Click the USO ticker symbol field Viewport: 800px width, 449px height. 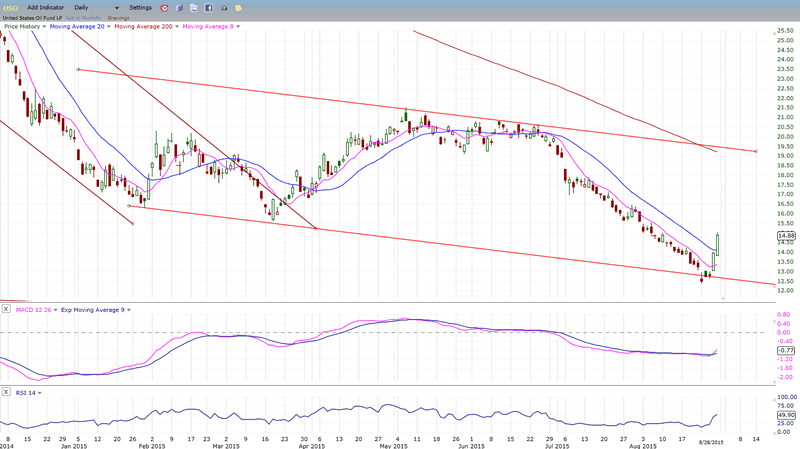point(11,7)
